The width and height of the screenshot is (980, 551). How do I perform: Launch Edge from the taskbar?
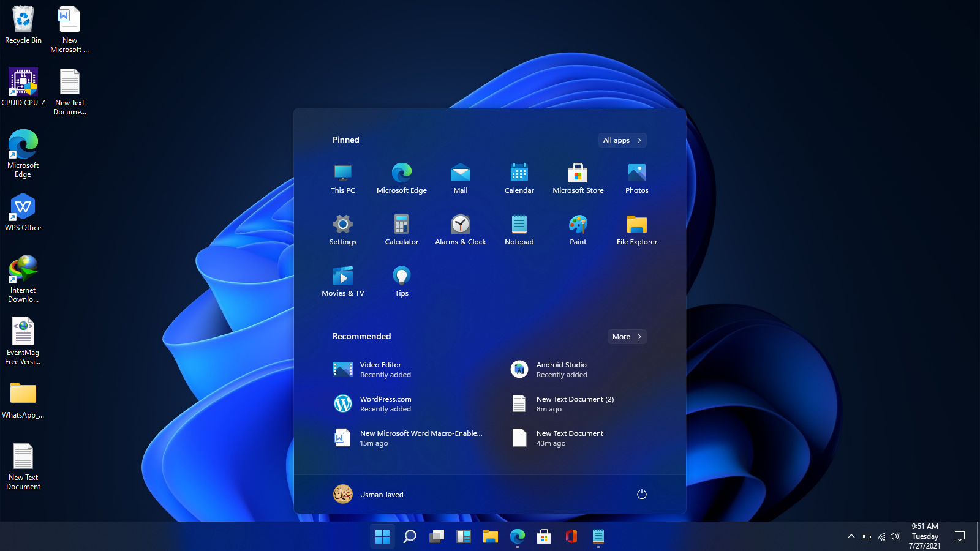coord(518,537)
